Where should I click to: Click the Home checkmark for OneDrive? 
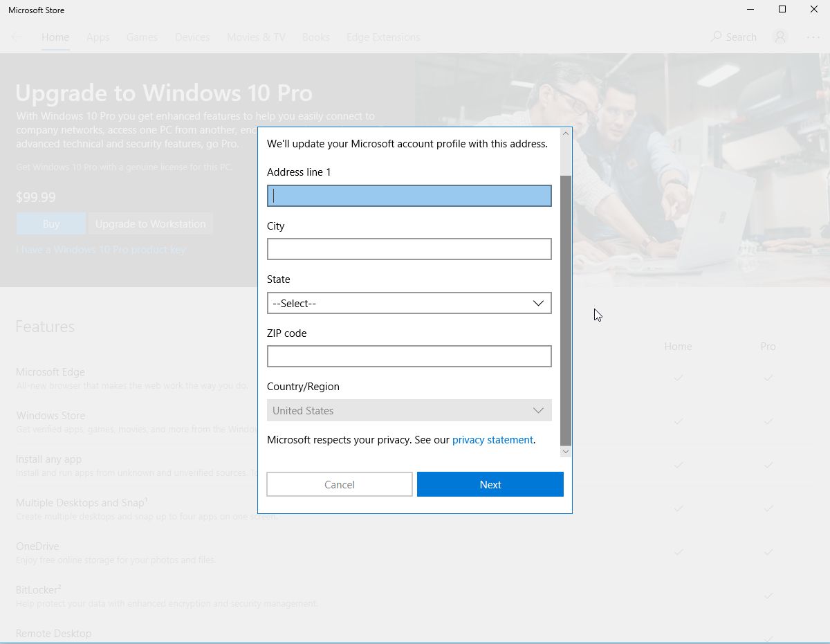tap(679, 553)
